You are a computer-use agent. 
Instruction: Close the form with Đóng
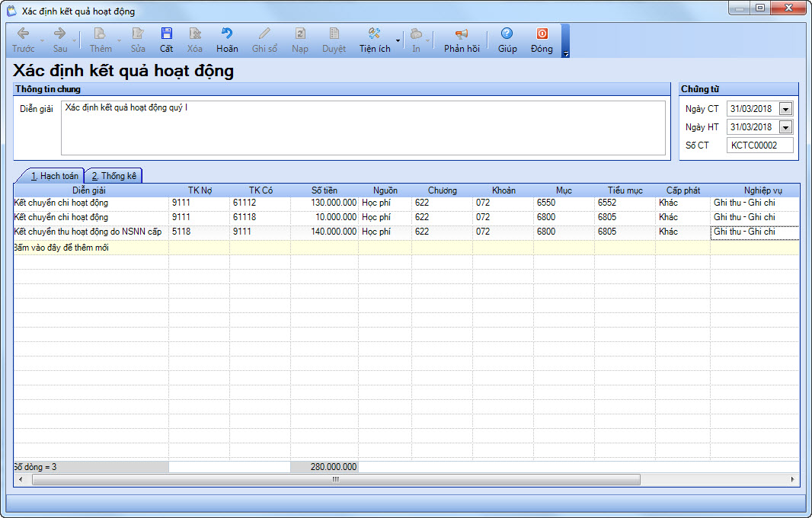(x=542, y=40)
